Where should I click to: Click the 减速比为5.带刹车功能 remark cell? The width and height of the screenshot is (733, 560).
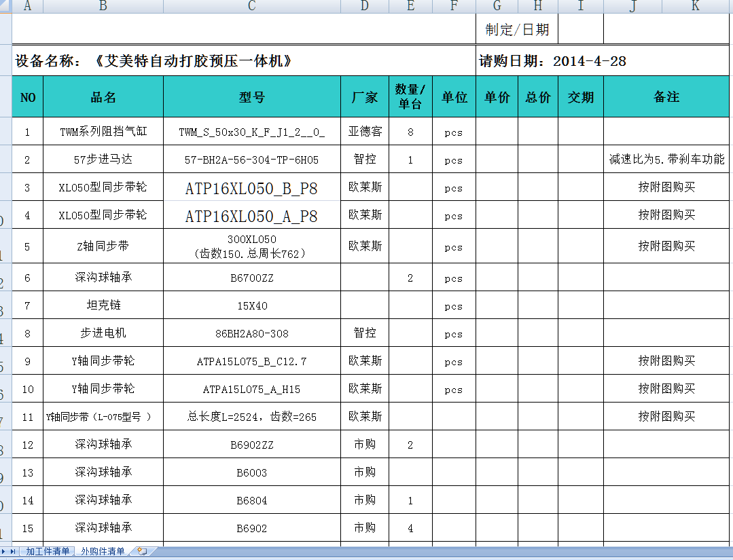[666, 160]
